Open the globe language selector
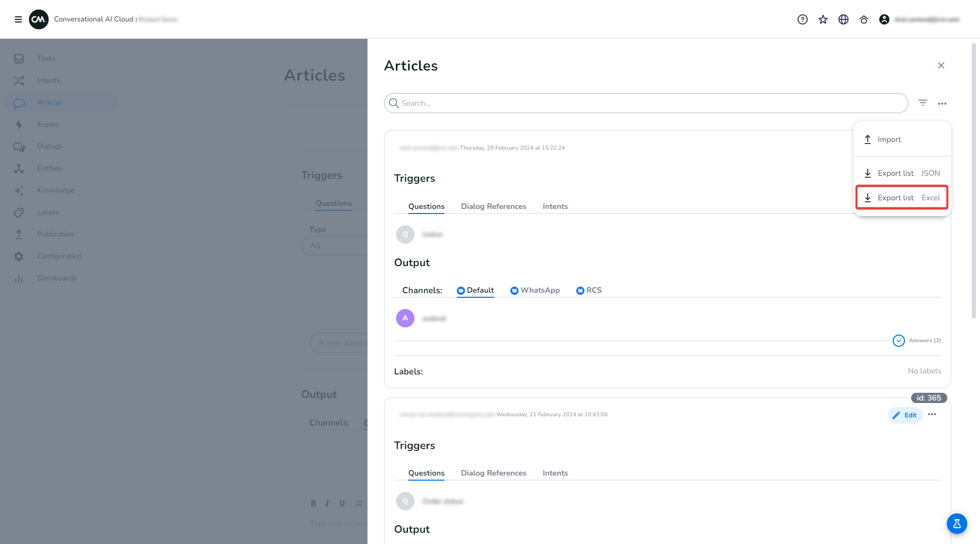Viewport: 980px width, 544px height. pyautogui.click(x=843, y=19)
